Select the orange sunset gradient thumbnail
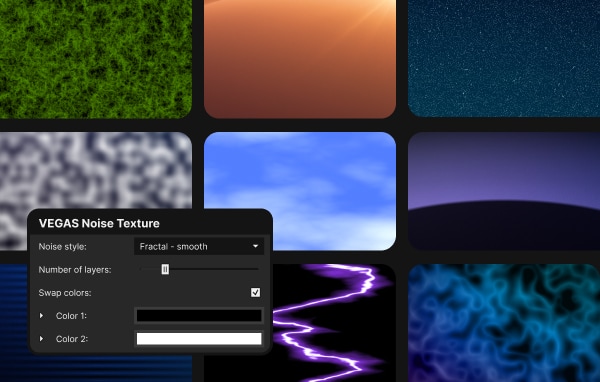Screen dimensions: 600x382 pos(300,59)
